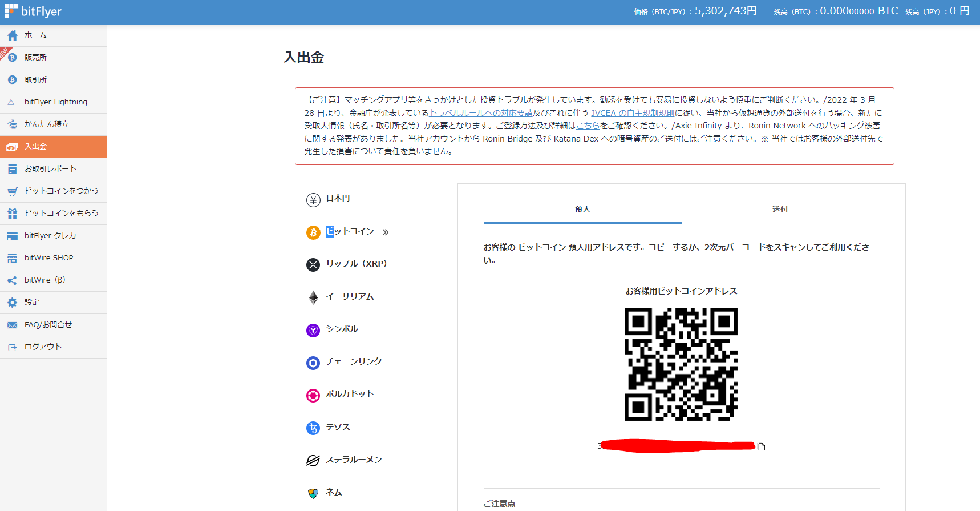Screen dimensions: 980x511
Task: Click the ログアウト exit icon
Action: (x=13, y=347)
